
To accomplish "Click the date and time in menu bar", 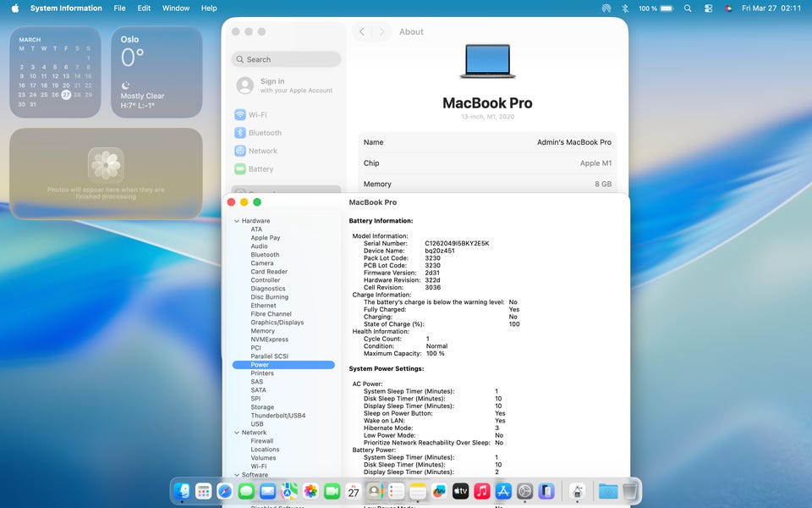I will coord(771,8).
